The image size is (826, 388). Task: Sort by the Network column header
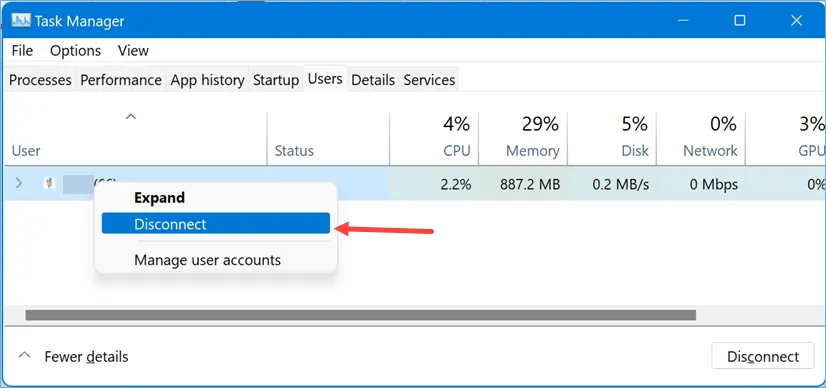[701, 138]
